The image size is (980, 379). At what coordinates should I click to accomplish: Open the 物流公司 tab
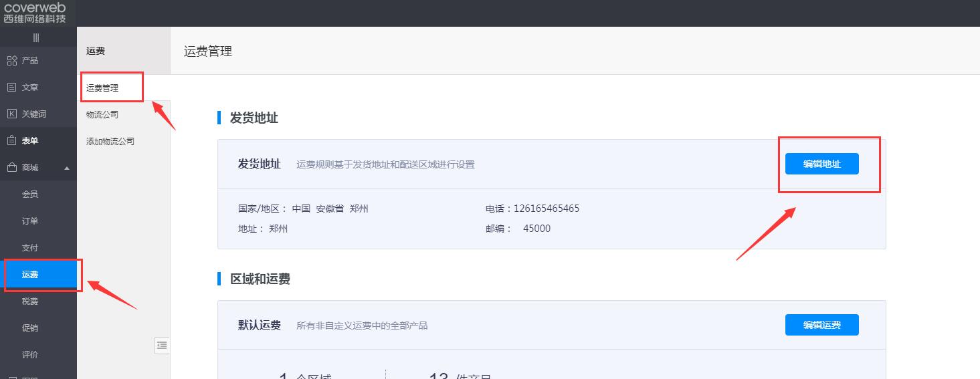102,115
